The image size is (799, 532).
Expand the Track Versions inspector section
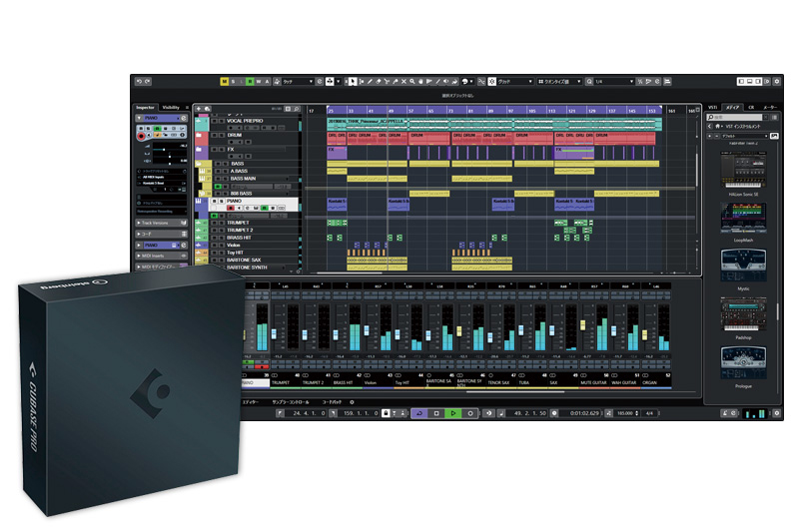coord(161,223)
